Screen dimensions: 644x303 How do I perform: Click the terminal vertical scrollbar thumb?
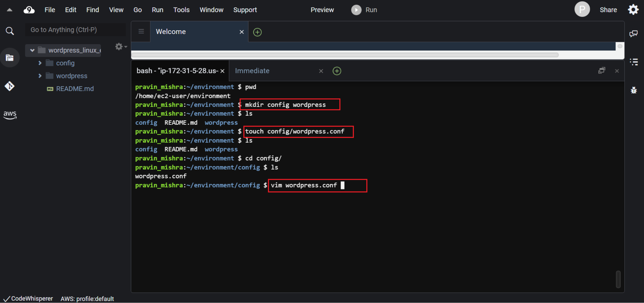[618, 279]
